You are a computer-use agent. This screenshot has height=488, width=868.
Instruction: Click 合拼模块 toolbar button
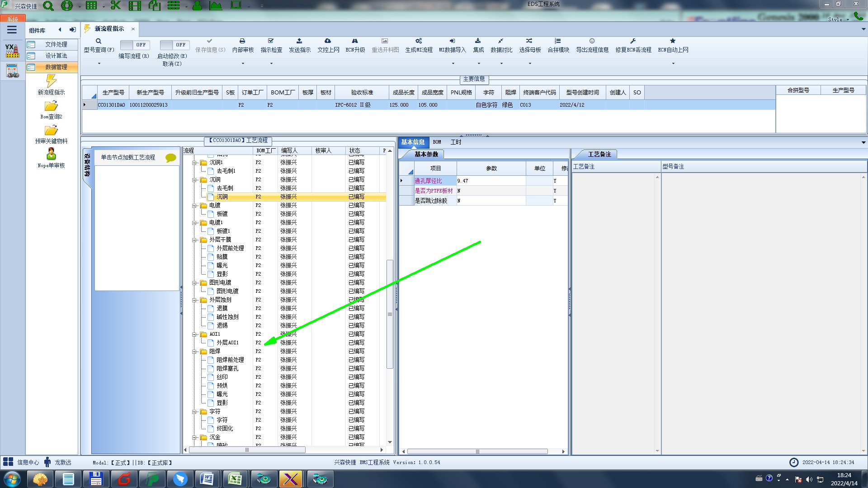(x=558, y=45)
